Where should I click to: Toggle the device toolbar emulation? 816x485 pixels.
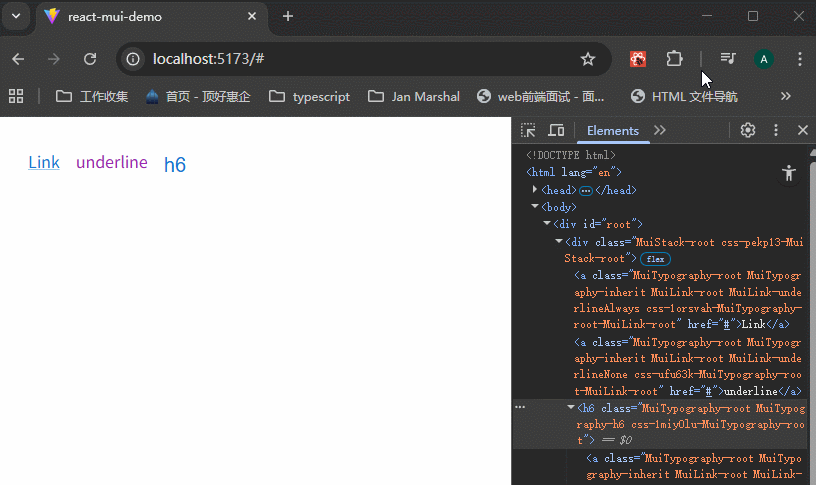[556, 130]
